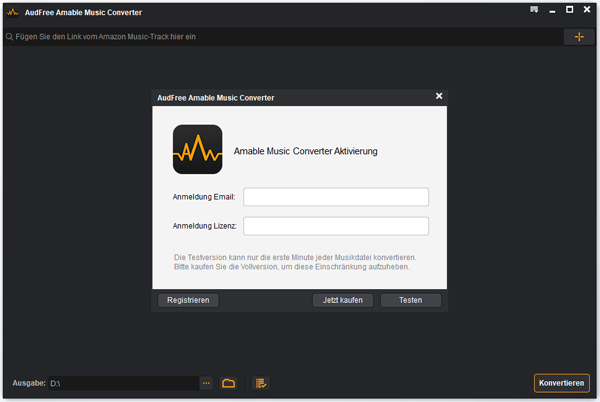
Task: Minimize the AudFree main window
Action: 552,11
